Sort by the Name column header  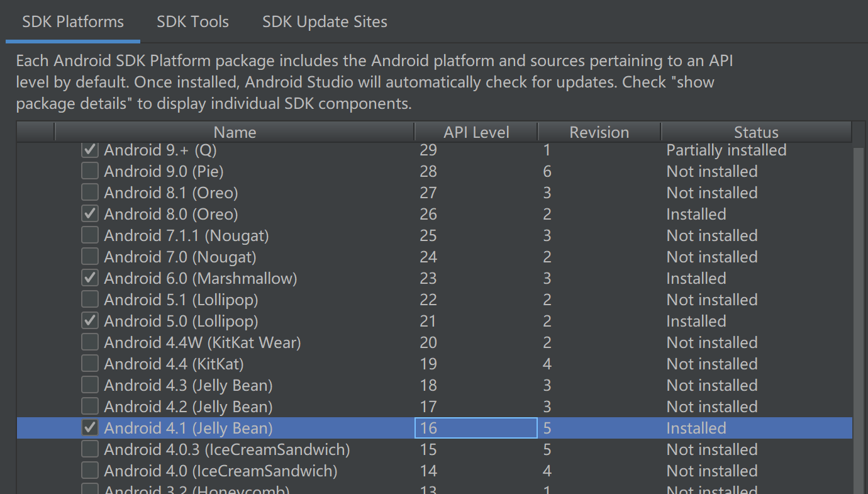coord(235,132)
